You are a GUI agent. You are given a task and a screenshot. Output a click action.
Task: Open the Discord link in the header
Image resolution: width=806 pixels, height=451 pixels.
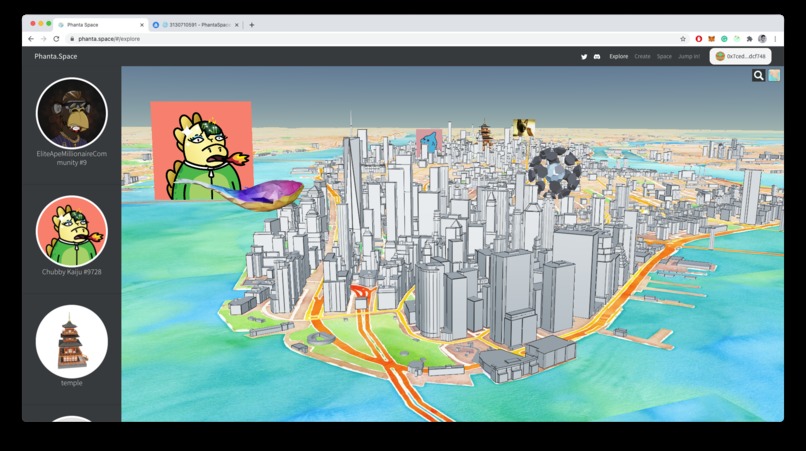(x=597, y=57)
